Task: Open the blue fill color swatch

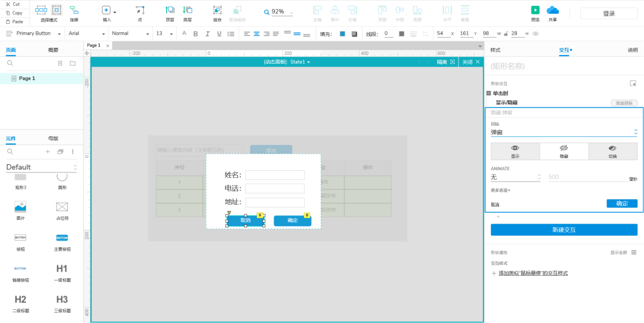Action: [x=342, y=34]
